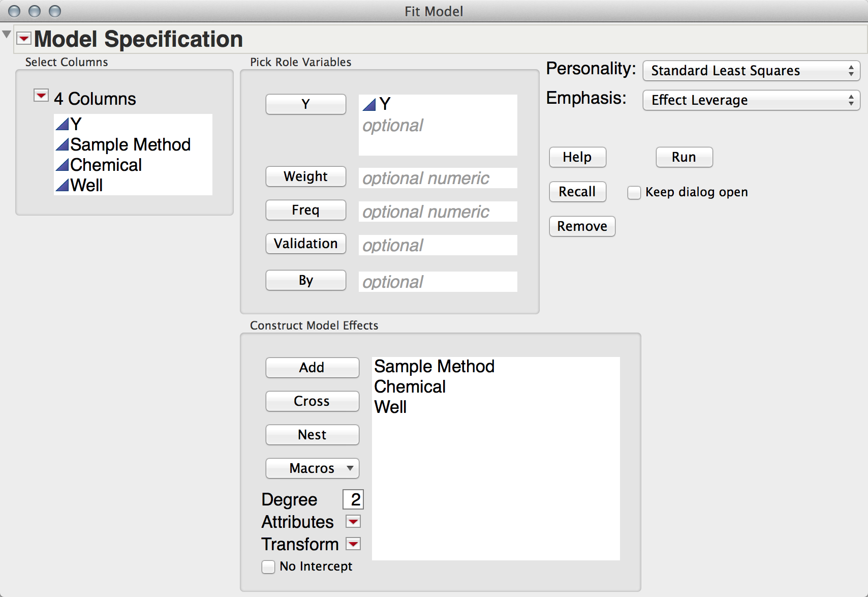Open the Emphasis dropdown
The image size is (868, 597).
pos(751,100)
